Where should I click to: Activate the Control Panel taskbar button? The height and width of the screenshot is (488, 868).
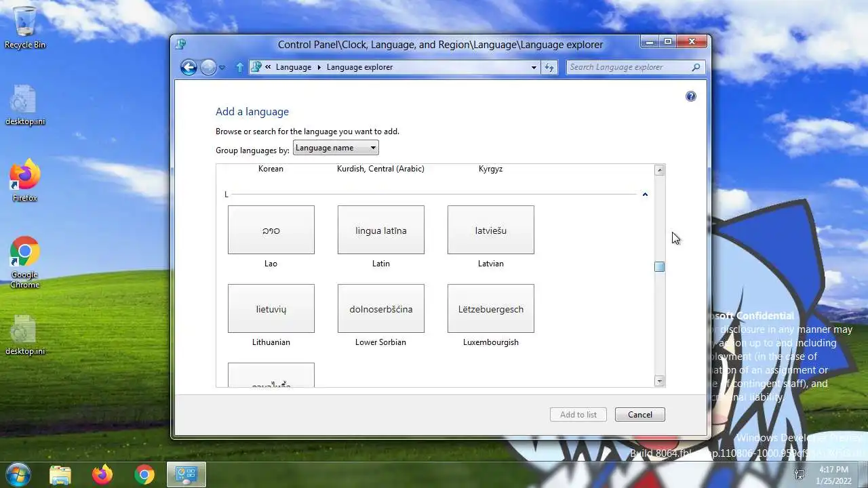point(186,474)
